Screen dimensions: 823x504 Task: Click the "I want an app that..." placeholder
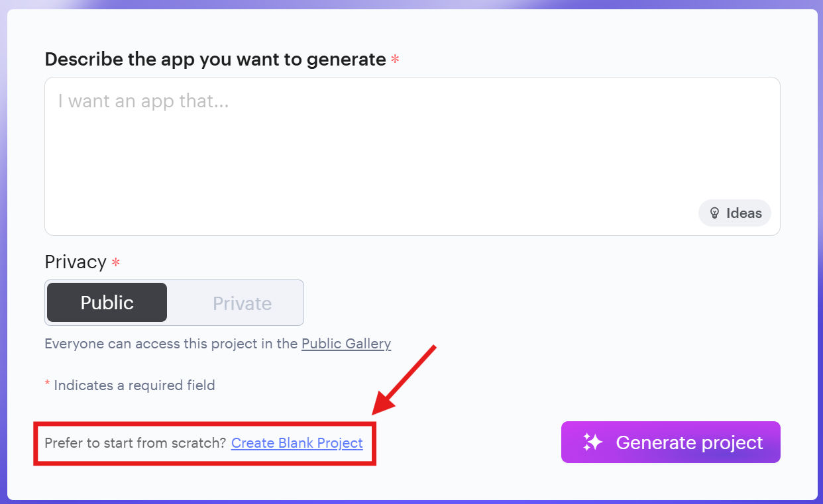click(143, 101)
